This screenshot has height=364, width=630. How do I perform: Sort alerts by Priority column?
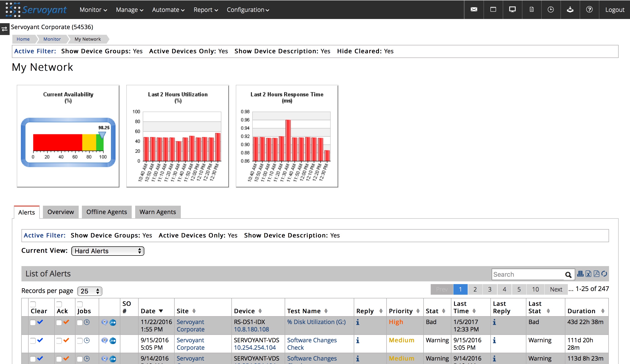coord(404,311)
